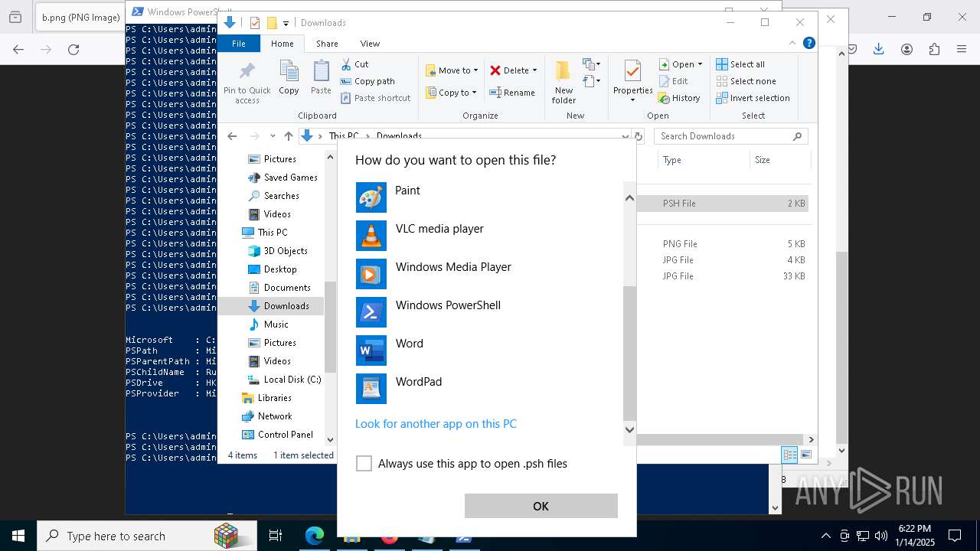Open the Copy to dropdown
This screenshot has width=980, height=551.
[x=451, y=93]
